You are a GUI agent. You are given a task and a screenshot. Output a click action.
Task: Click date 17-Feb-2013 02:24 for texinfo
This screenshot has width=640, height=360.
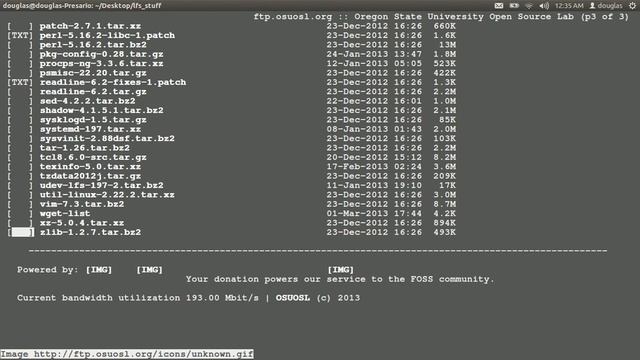(374, 167)
